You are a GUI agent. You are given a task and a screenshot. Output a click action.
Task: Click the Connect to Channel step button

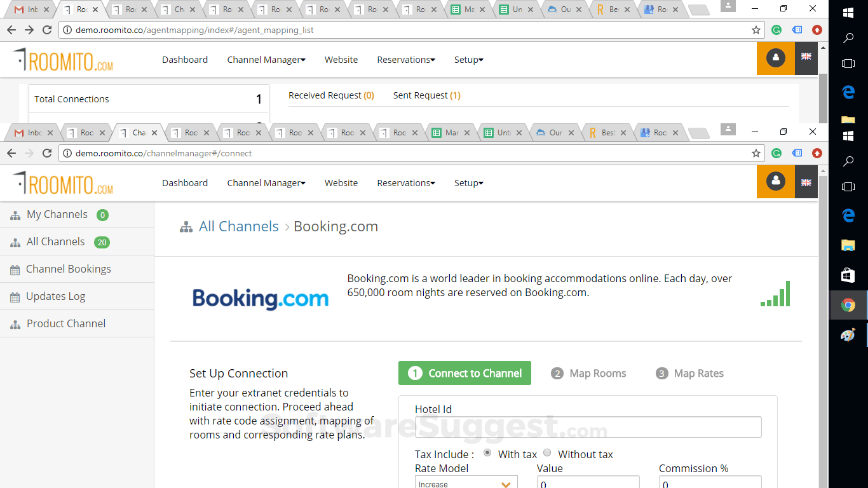(x=465, y=373)
